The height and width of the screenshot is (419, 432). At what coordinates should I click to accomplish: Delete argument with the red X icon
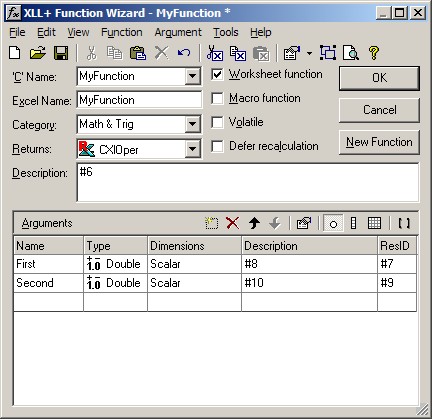pyautogui.click(x=233, y=223)
